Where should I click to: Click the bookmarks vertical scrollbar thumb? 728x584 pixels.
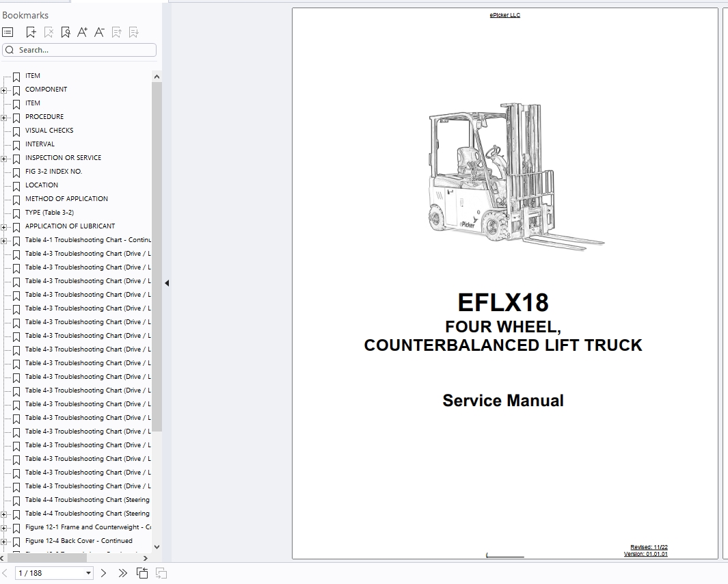coord(157,256)
